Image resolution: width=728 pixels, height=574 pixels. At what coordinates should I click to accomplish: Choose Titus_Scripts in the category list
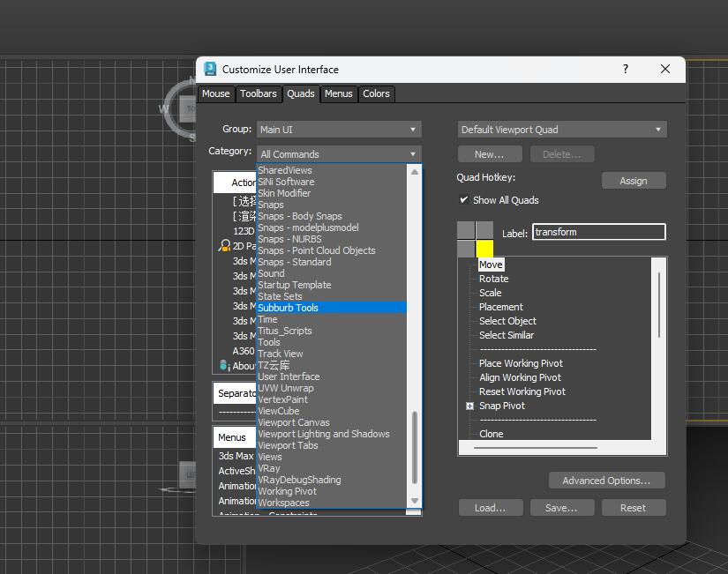point(332,331)
